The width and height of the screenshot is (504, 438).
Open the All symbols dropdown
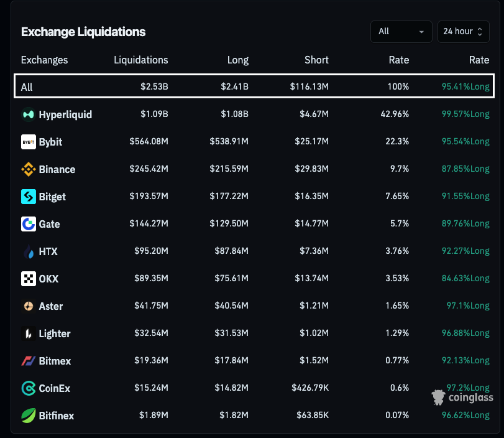click(401, 32)
